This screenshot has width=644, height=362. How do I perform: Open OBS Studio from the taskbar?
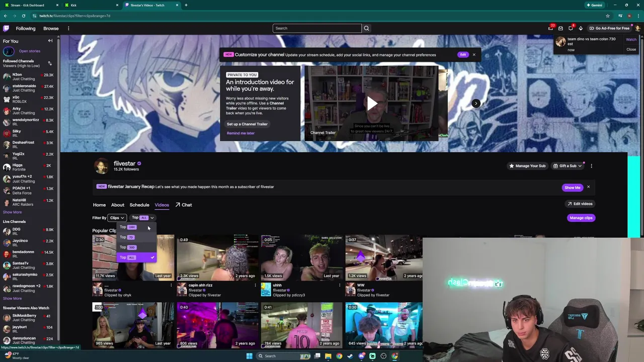[383, 356]
